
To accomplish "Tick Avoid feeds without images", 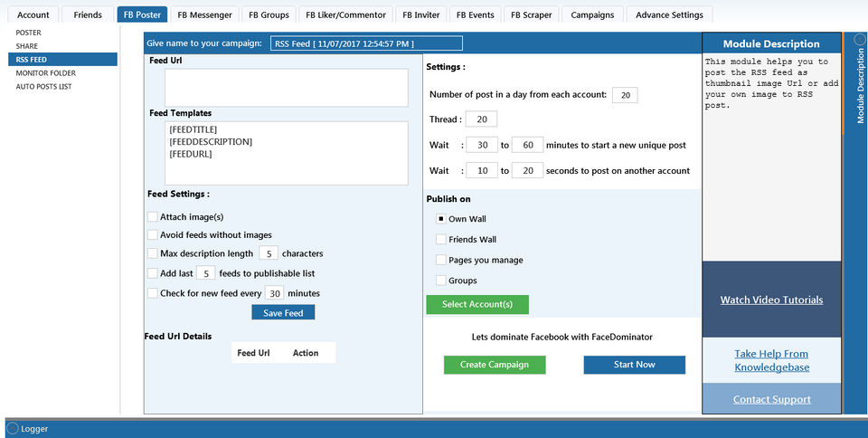I will (x=152, y=234).
